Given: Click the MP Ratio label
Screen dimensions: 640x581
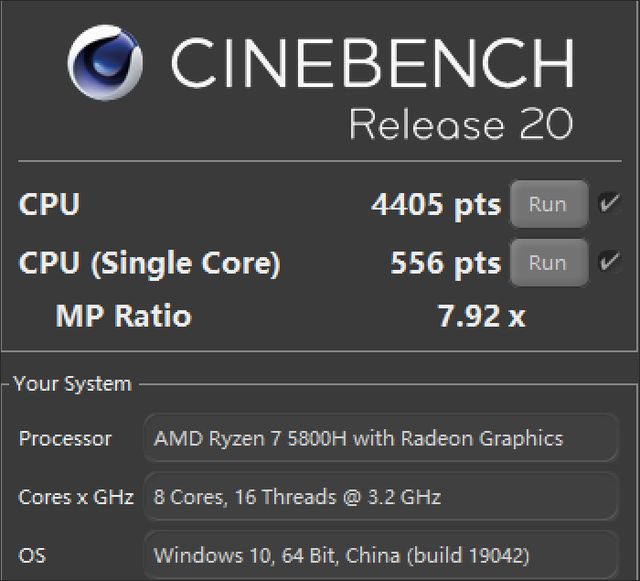Looking at the screenshot, I should point(123,317).
